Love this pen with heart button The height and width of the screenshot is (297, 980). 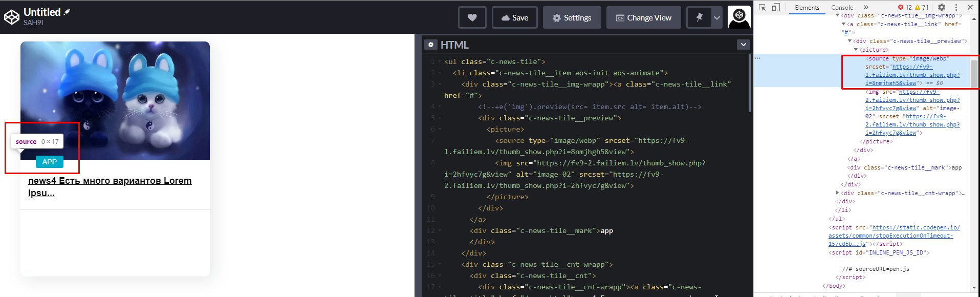tap(472, 17)
